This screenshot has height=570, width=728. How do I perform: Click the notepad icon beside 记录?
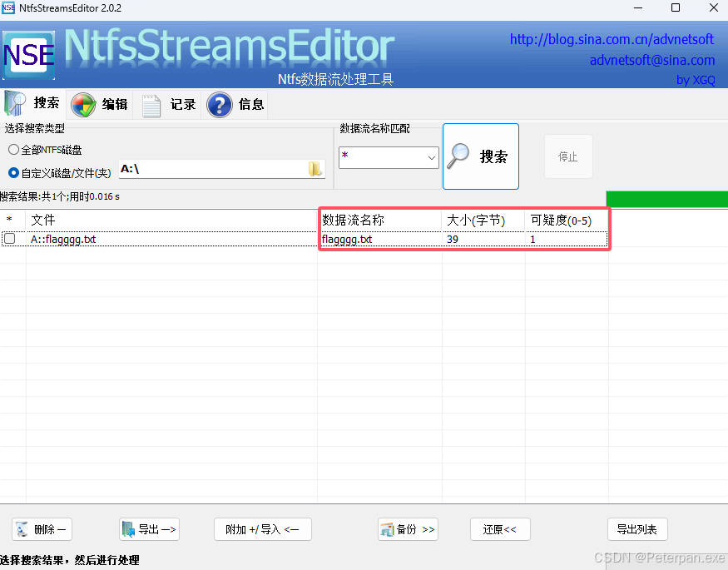(x=151, y=106)
